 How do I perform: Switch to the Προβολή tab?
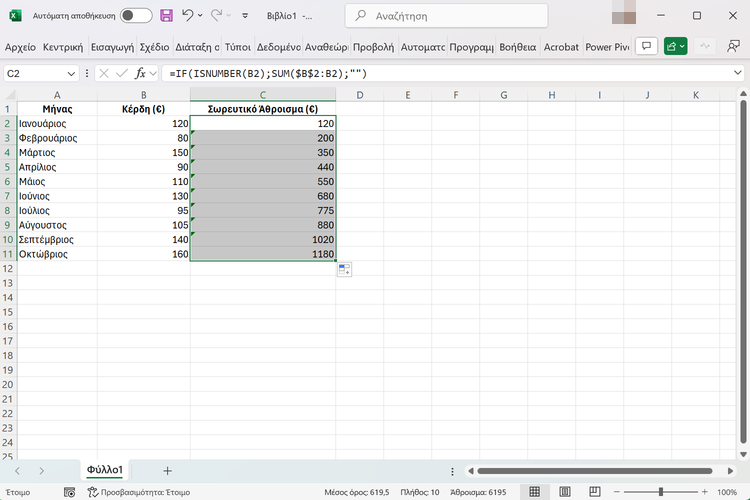(x=373, y=47)
